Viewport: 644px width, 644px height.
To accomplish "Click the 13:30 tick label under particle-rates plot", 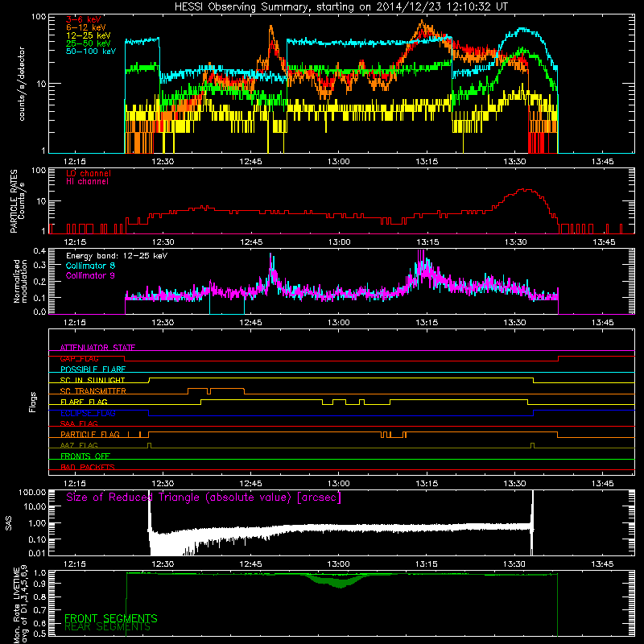I will pyautogui.click(x=515, y=242).
